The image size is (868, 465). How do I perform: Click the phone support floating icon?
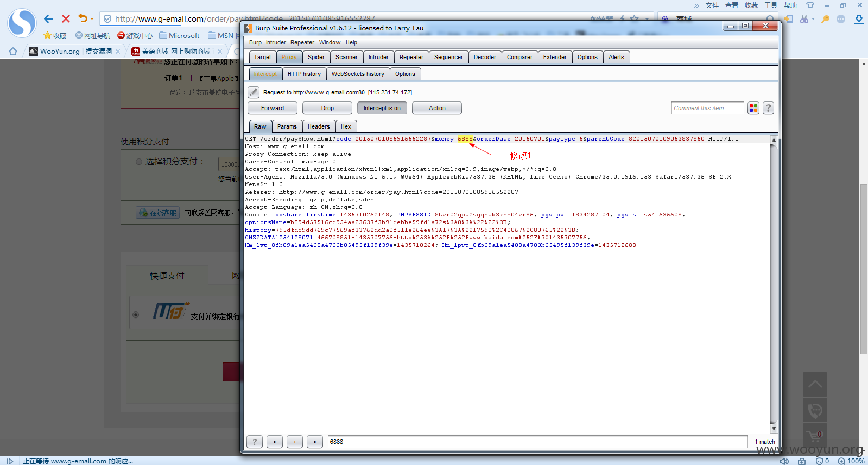(815, 410)
